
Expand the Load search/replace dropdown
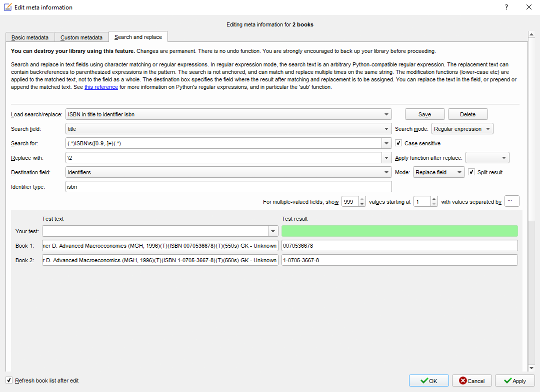[x=386, y=114]
